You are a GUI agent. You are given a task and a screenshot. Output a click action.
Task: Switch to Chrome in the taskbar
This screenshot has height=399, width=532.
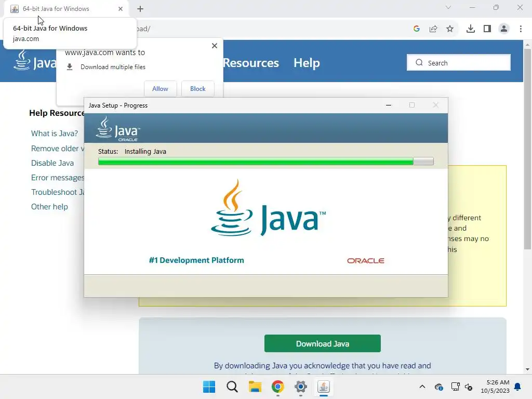(277, 387)
